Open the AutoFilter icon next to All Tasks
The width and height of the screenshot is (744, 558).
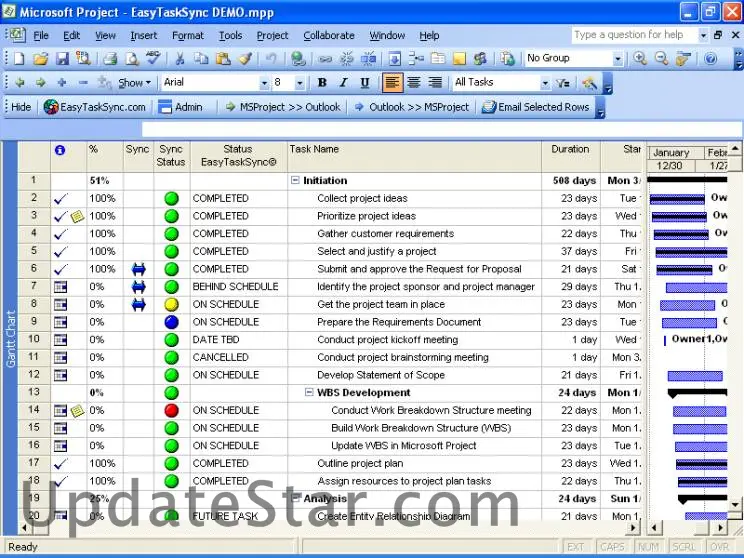563,83
